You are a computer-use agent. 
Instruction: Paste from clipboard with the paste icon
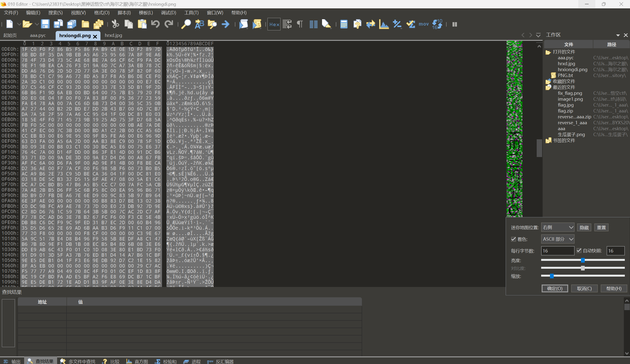[142, 24]
